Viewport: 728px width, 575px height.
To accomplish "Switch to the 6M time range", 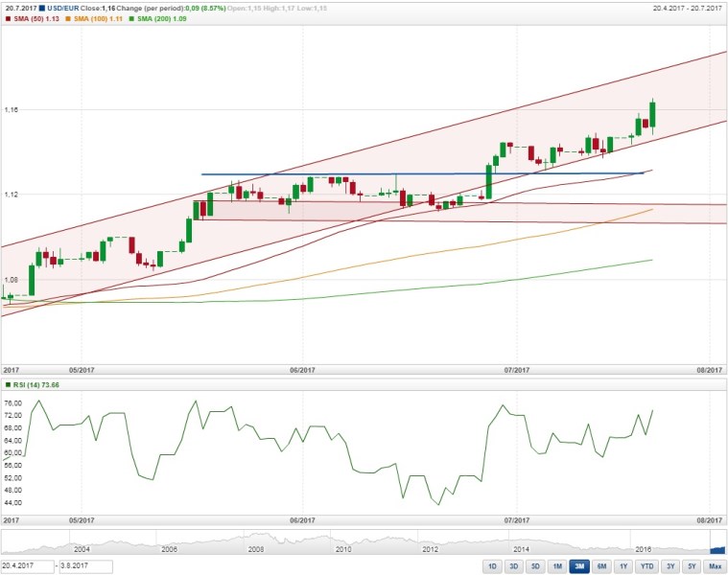I will pyautogui.click(x=601, y=566).
